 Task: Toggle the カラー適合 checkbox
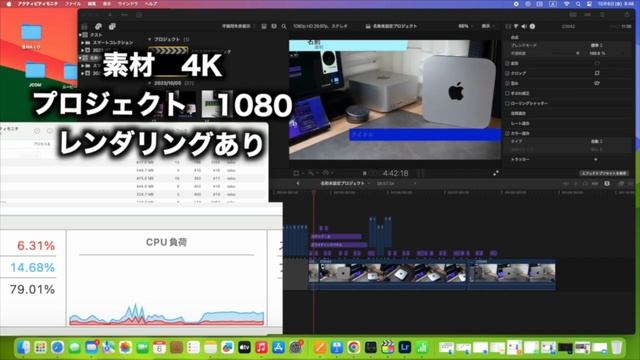point(507,133)
